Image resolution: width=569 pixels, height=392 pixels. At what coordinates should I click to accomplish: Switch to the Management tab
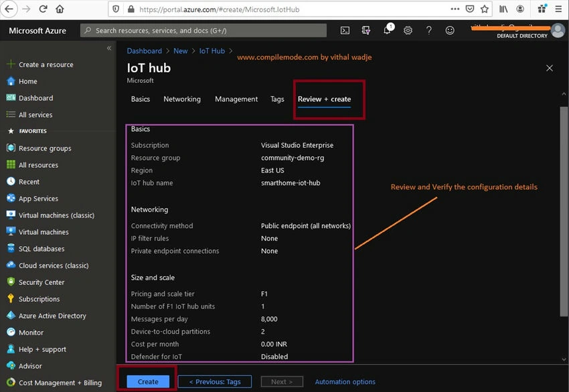pos(236,99)
